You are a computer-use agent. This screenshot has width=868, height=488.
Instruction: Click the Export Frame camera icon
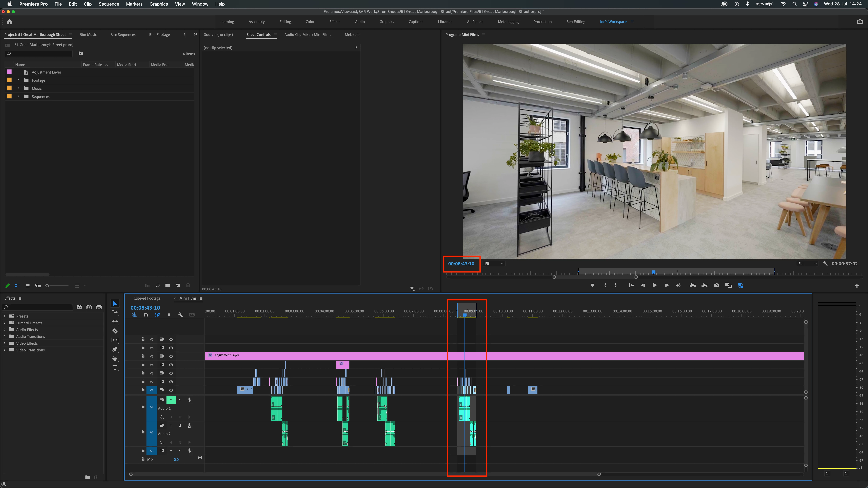click(x=717, y=285)
